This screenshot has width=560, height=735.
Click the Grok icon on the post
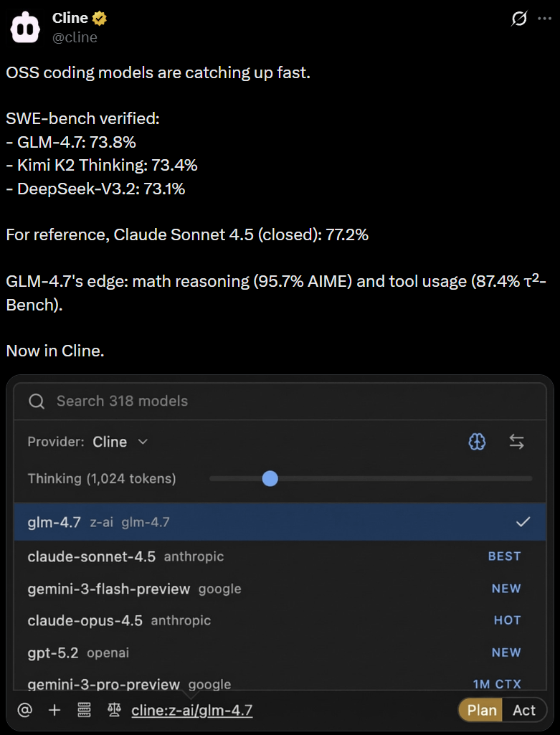[x=519, y=19]
